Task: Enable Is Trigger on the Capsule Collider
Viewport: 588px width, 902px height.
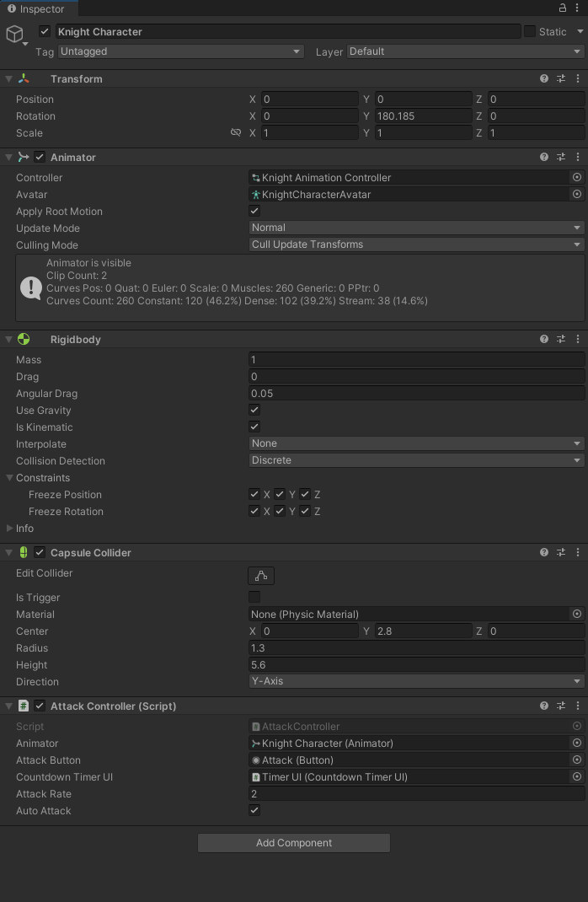Action: (x=253, y=598)
